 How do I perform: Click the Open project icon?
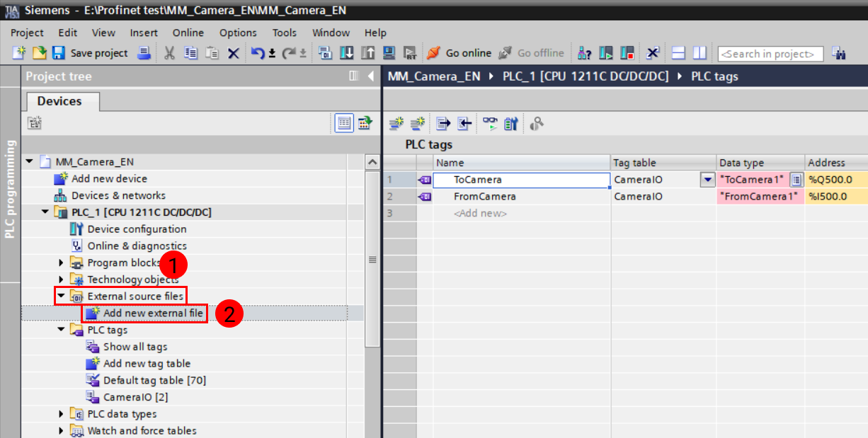point(39,53)
